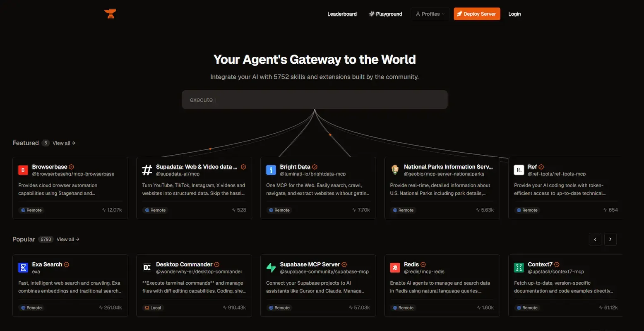Open the Leaderboard page
Viewport: 644px width, 331px height.
[x=342, y=14]
